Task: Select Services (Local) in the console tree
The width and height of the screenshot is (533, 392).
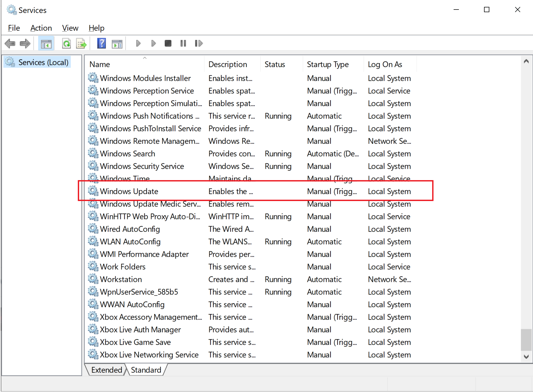Action: (37, 62)
